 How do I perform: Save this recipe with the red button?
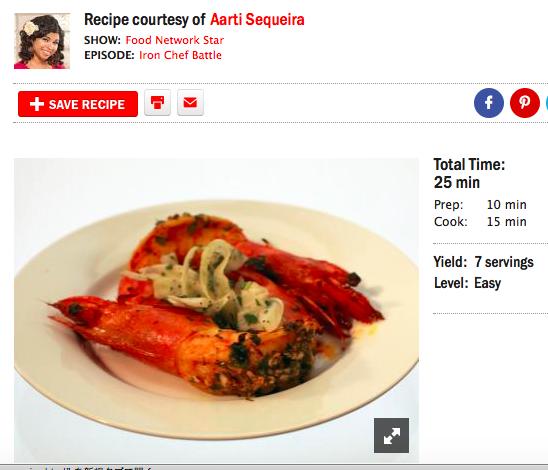coord(78,104)
